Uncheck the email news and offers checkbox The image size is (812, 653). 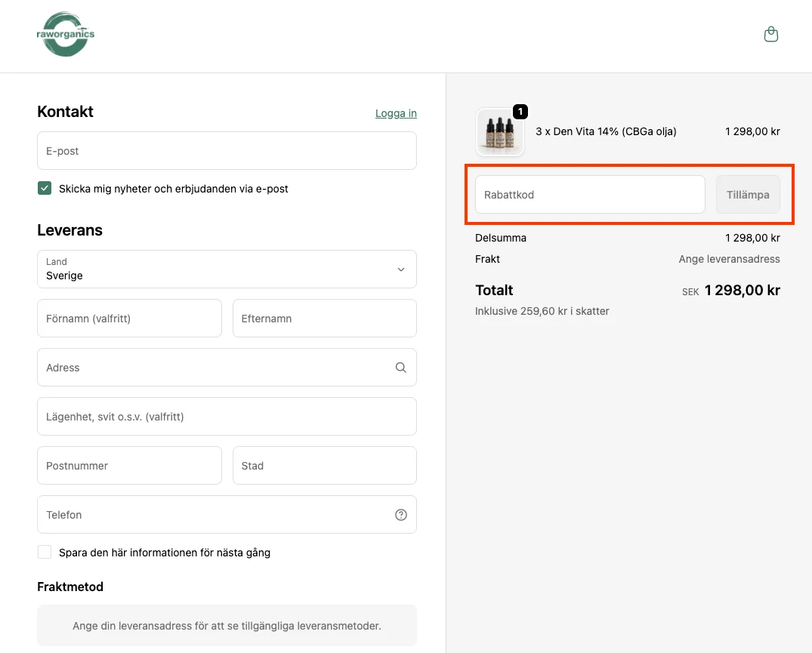[x=45, y=189]
